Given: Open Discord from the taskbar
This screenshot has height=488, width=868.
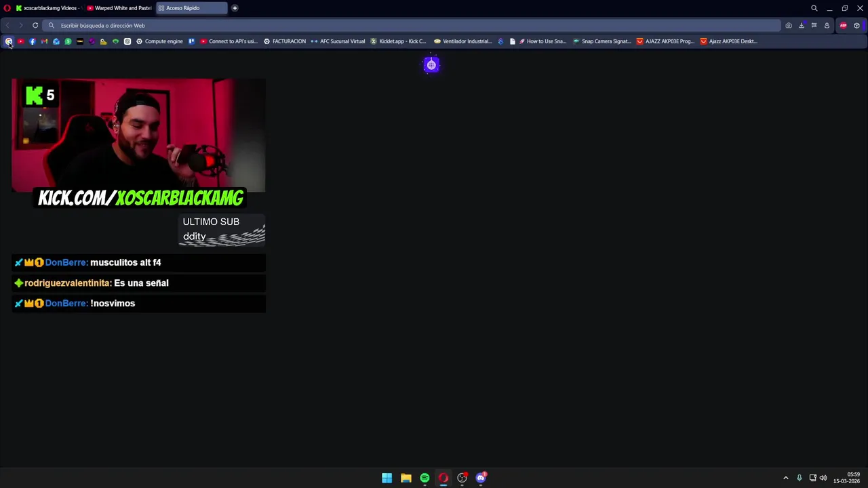Looking at the screenshot, I should point(481,478).
